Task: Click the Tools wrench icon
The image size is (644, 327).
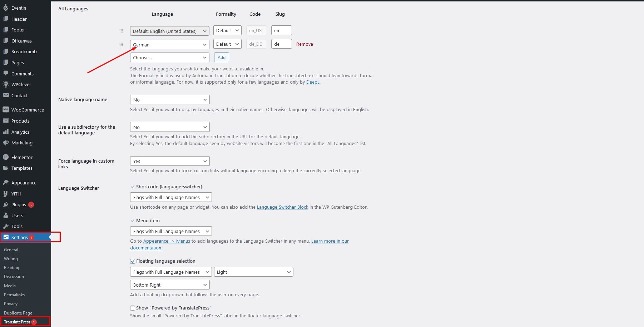Action: [5, 226]
